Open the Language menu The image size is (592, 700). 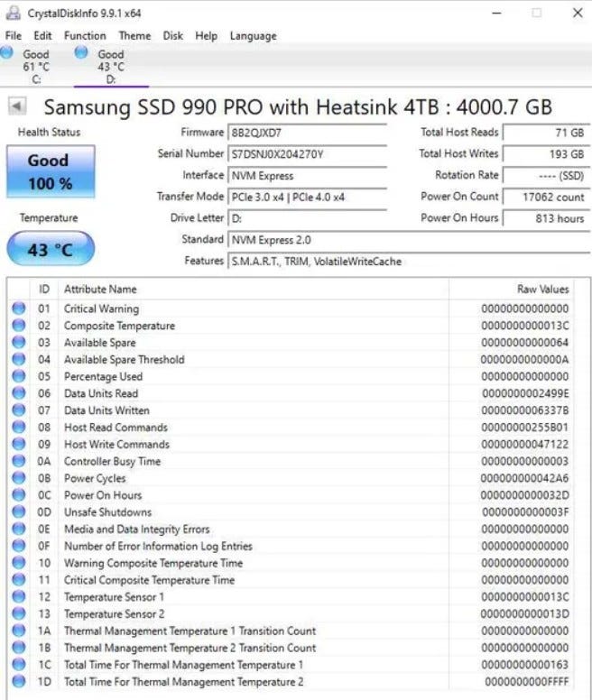(x=254, y=36)
